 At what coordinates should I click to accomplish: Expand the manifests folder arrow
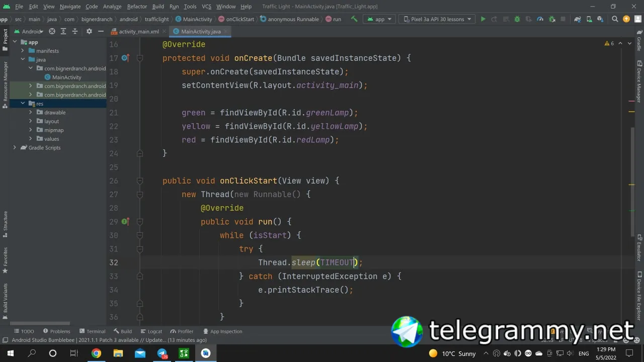click(23, 51)
